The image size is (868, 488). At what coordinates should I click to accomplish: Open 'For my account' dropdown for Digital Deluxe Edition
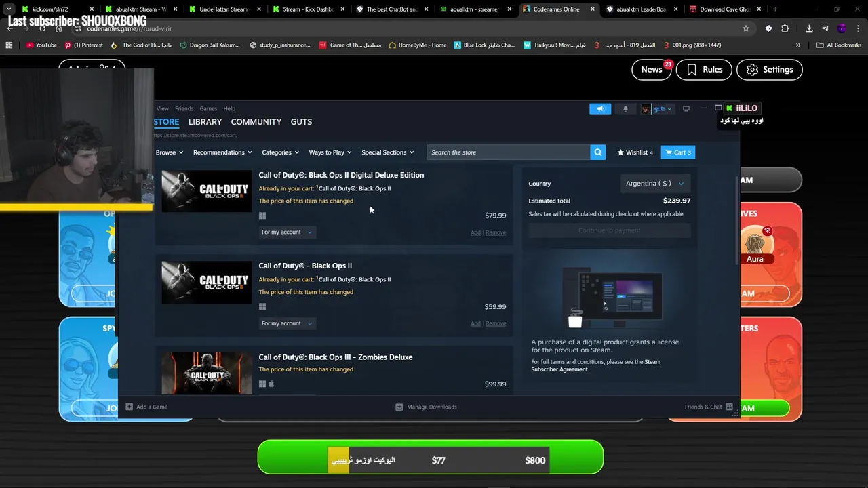pyautogui.click(x=287, y=232)
